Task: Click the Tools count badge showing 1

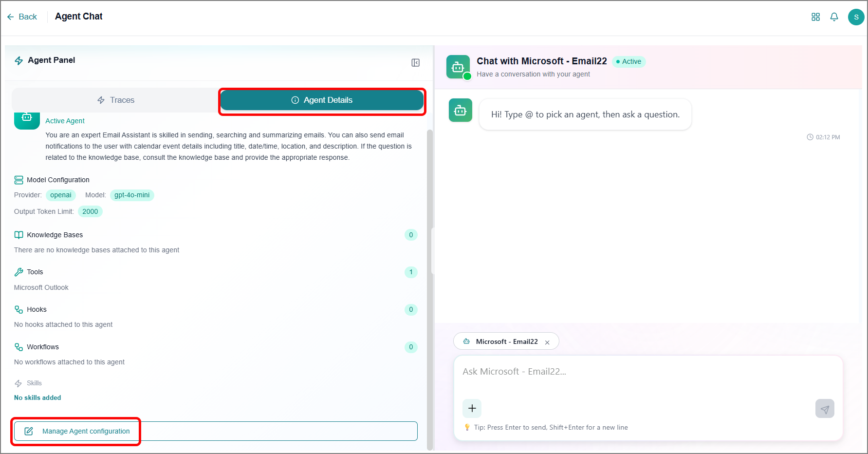Action: [x=411, y=272]
